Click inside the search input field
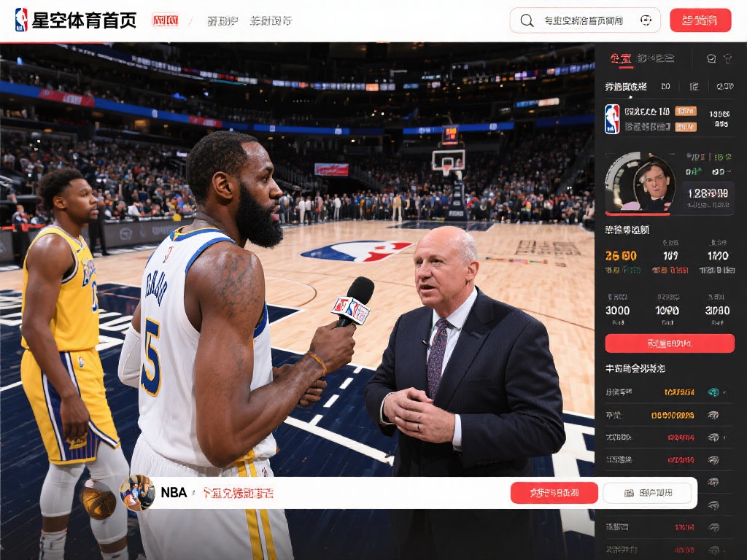The height and width of the screenshot is (560, 747). coord(584,20)
